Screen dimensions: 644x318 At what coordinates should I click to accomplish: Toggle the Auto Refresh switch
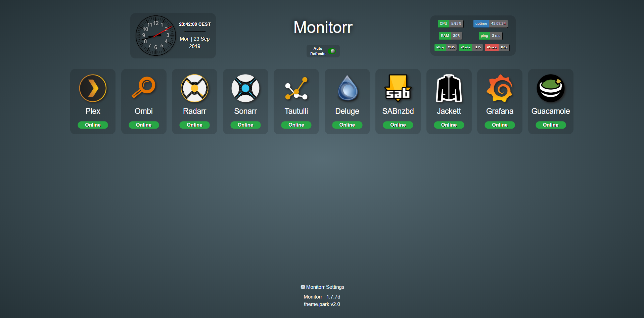tap(332, 51)
